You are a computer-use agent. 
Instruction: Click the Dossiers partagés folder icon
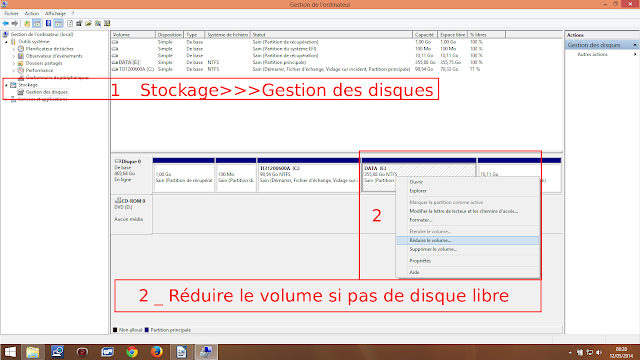click(x=21, y=63)
